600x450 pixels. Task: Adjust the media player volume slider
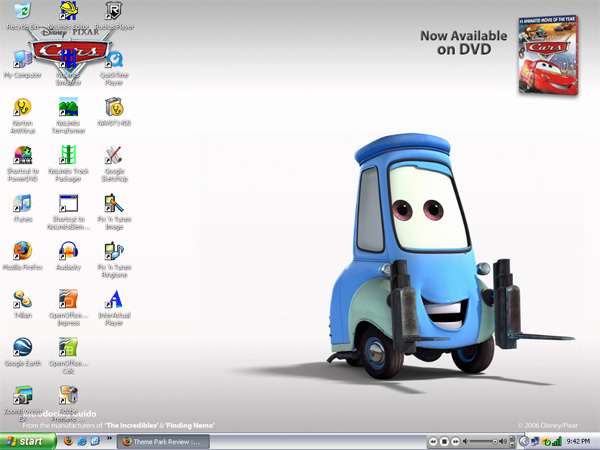coord(484,442)
